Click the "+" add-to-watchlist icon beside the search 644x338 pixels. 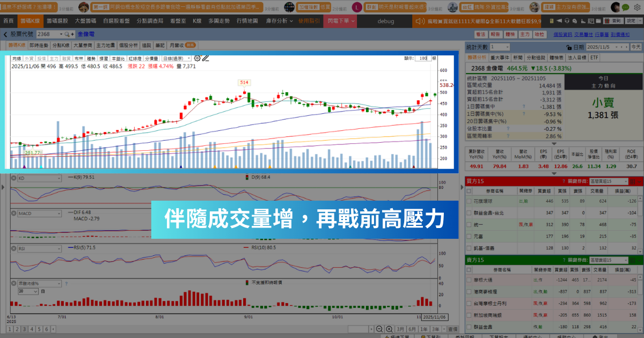(72, 33)
